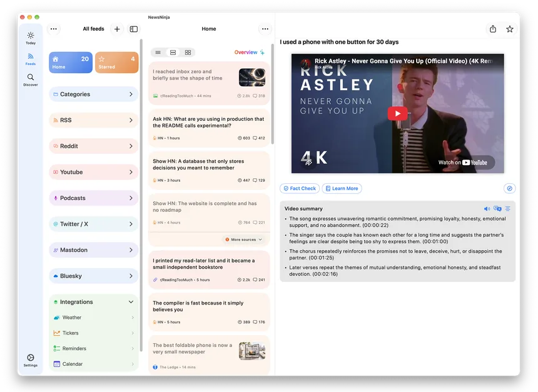Click the Mastodon section icon

pyautogui.click(x=56, y=250)
